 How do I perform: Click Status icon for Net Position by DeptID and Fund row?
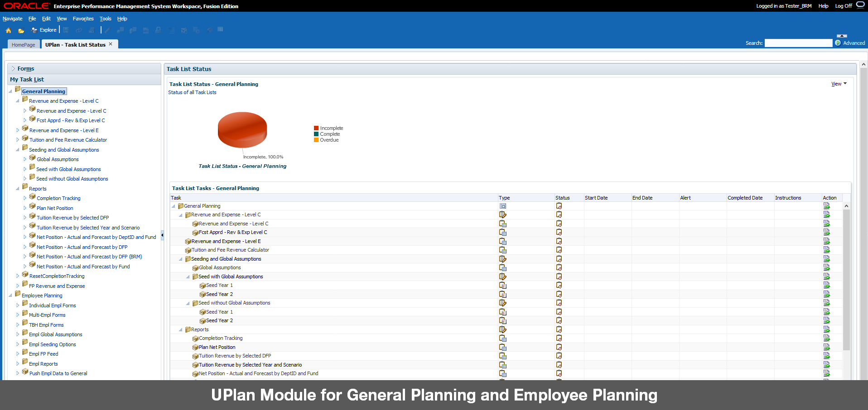click(559, 373)
